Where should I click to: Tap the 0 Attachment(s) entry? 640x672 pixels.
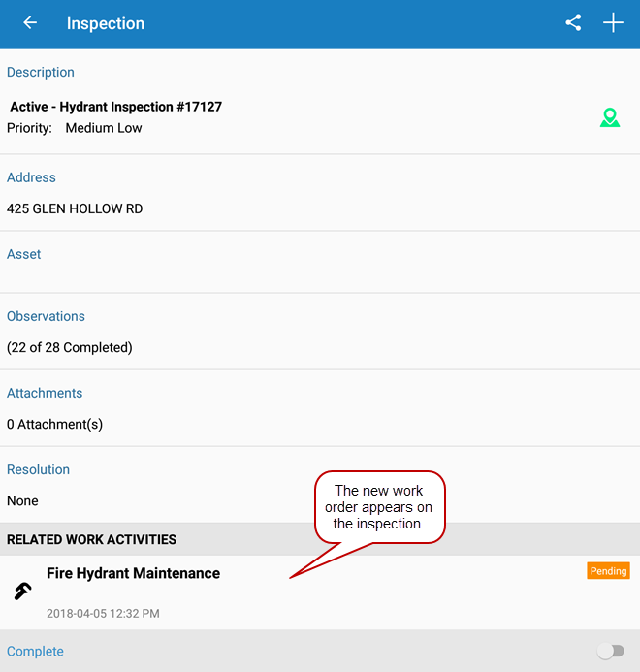54,424
